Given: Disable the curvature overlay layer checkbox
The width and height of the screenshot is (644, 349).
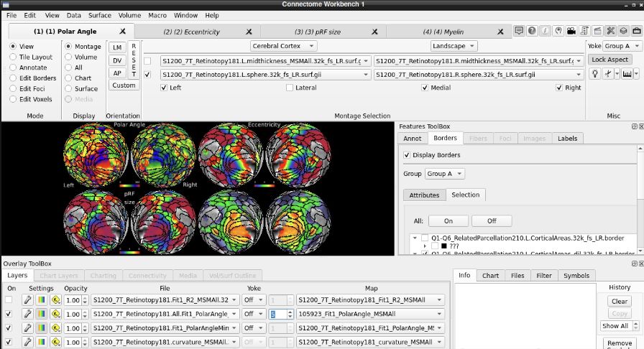Looking at the screenshot, I should 9,342.
